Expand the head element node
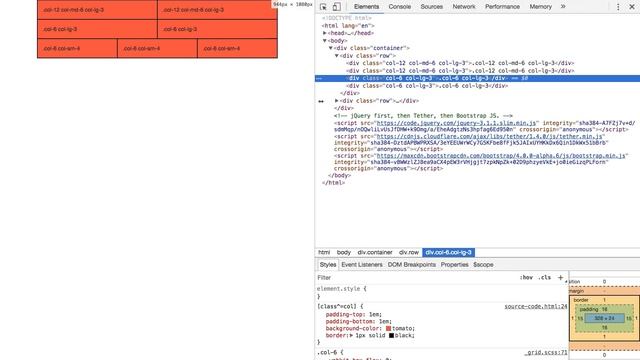Screen dimensions: 640x360 [x=325, y=33]
